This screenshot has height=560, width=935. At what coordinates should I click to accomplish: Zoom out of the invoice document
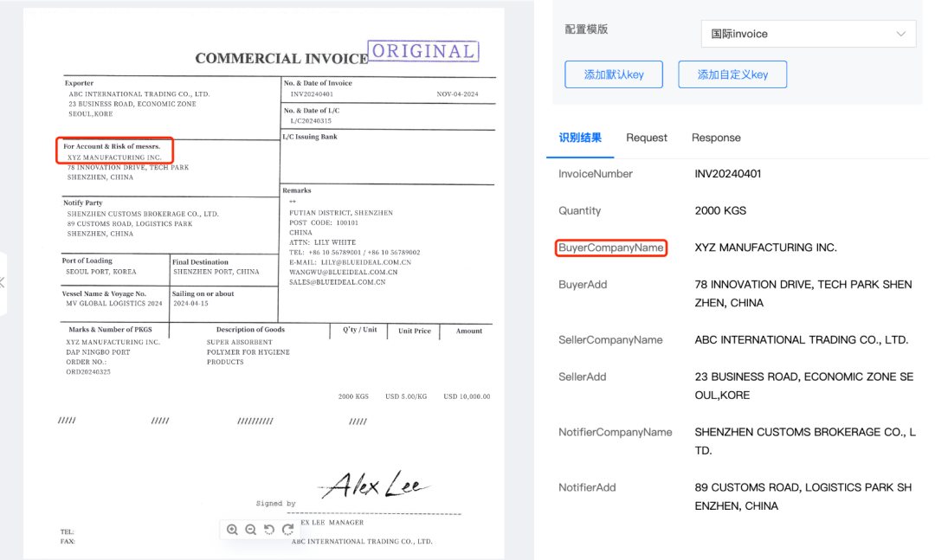click(x=251, y=529)
